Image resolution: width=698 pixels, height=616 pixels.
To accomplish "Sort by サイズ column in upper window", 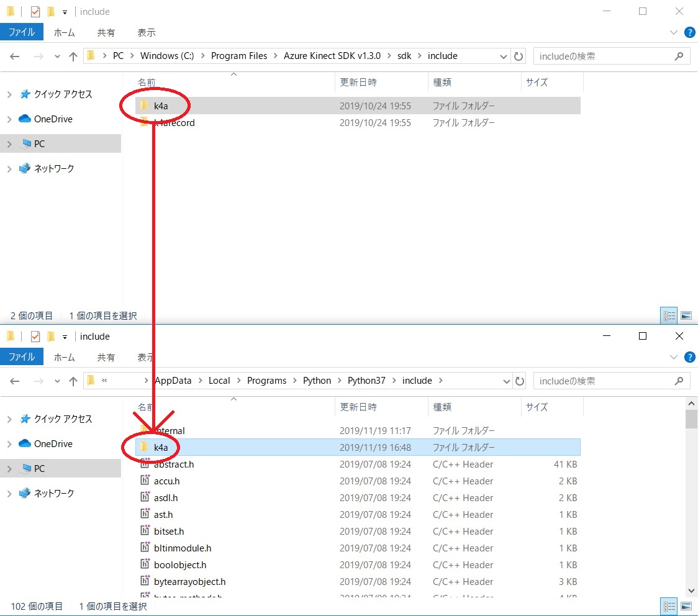I will click(x=537, y=83).
